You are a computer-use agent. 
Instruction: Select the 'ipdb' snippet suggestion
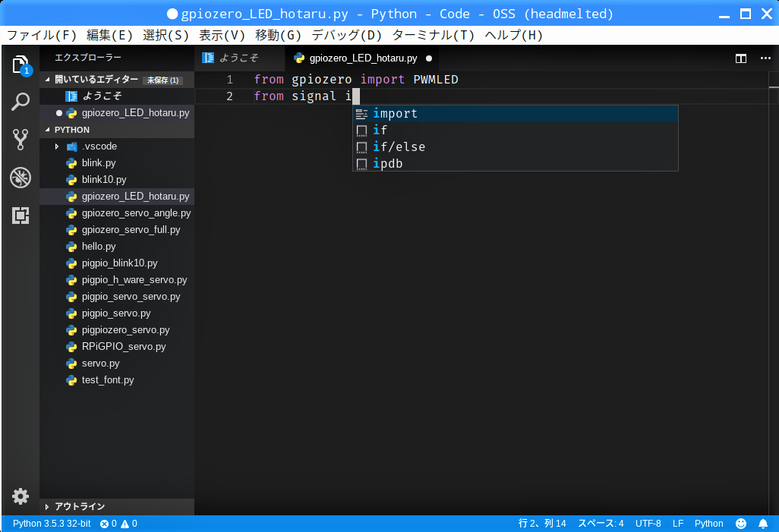click(x=516, y=163)
